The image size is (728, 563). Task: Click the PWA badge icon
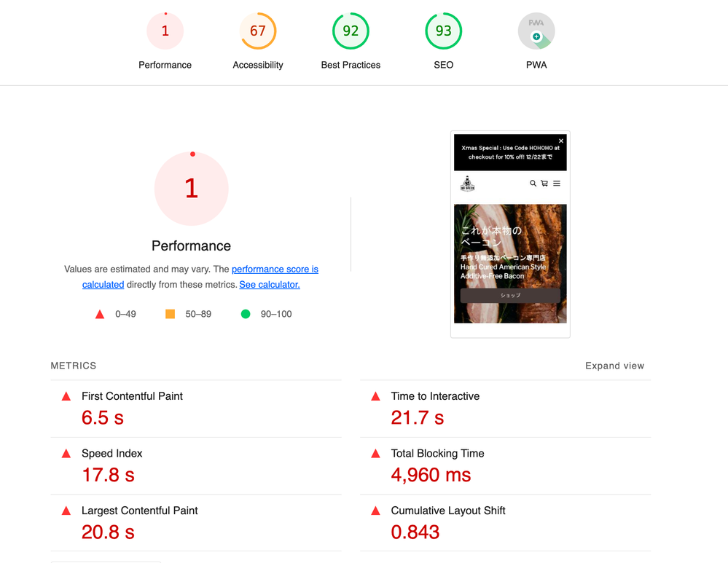[536, 31]
